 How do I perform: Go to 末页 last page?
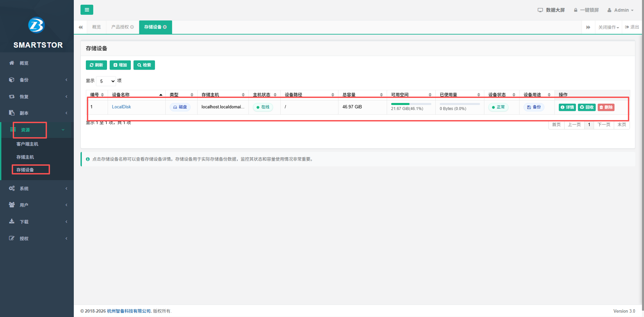(622, 125)
